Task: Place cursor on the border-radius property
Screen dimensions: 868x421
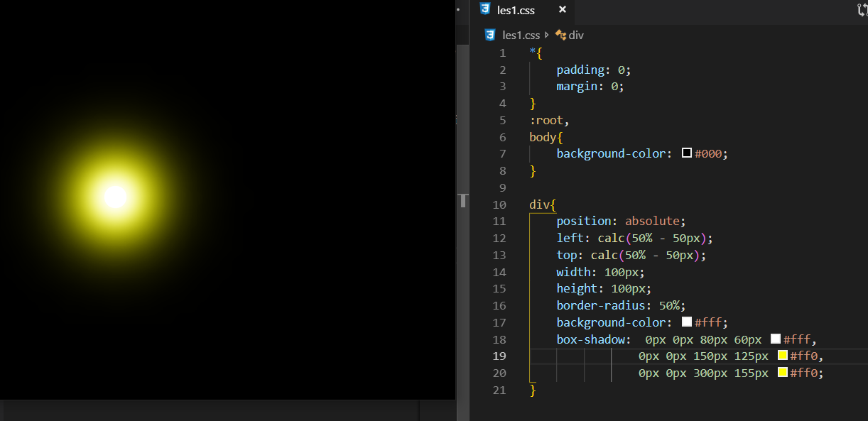Action: coord(597,305)
